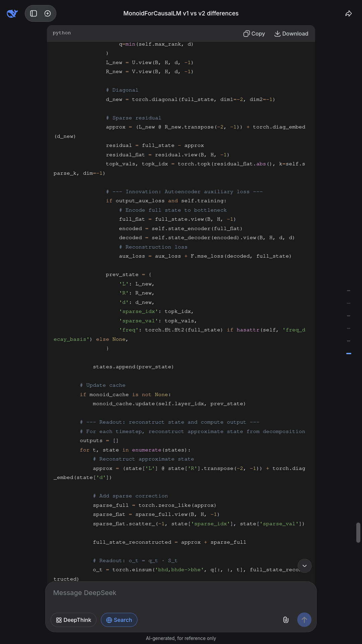Screen dimensions: 362x644
Task: Click the page scrollbar thumb
Action: [358, 532]
